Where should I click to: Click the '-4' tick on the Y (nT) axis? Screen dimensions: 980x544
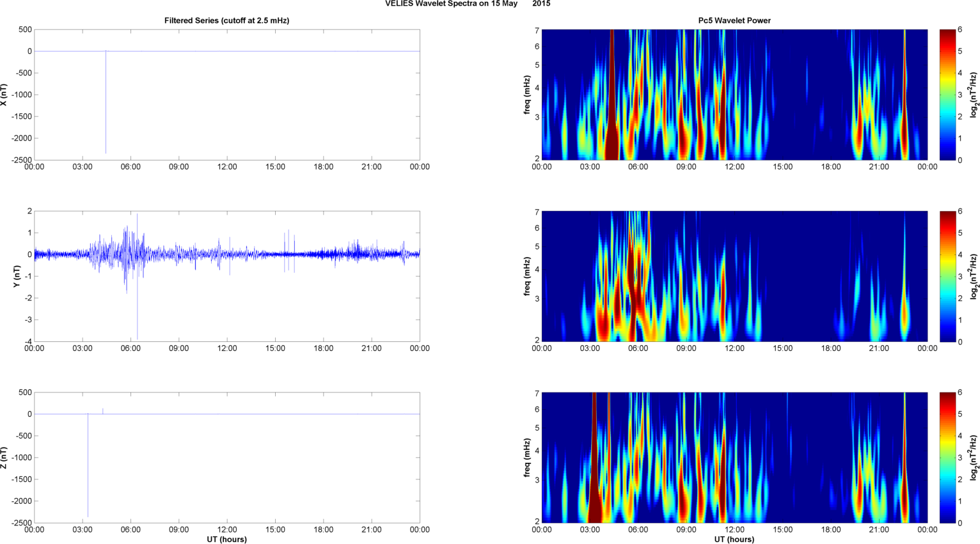point(28,341)
